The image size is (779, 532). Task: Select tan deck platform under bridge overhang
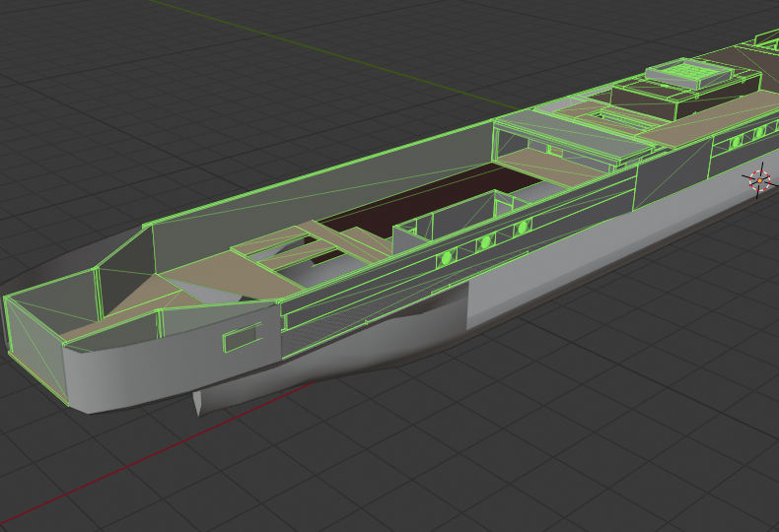tap(551, 166)
